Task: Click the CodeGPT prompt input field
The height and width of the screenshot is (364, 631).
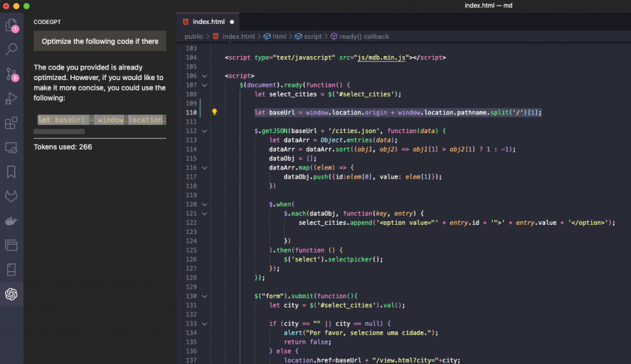Action: coord(100,41)
